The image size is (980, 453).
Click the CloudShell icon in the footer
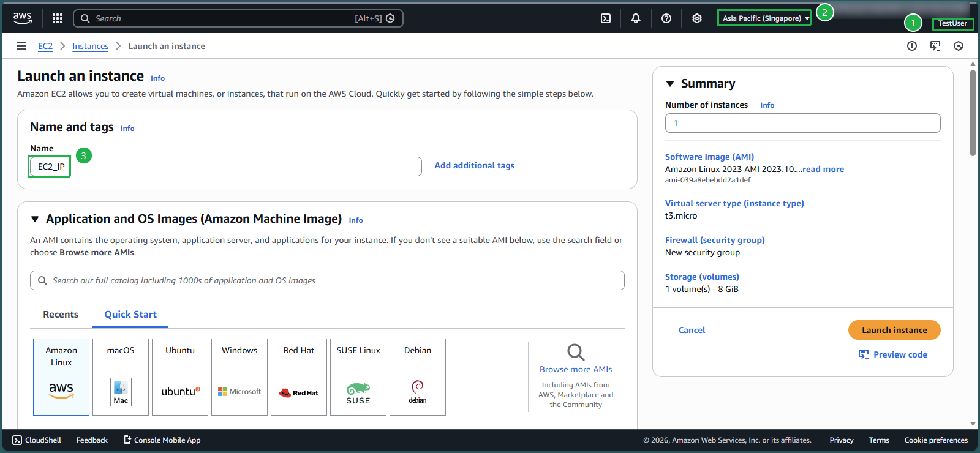point(17,440)
